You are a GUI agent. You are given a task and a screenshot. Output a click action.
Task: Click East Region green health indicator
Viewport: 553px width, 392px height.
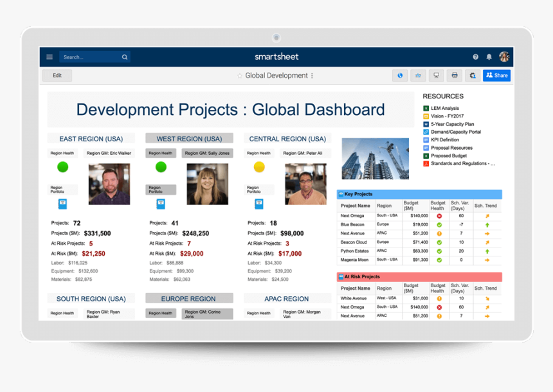tap(63, 166)
